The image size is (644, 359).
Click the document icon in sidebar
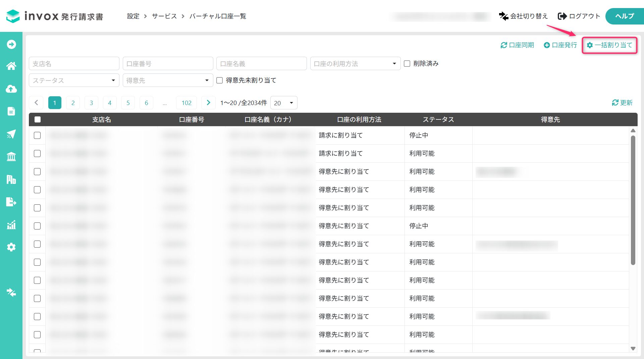(x=11, y=111)
